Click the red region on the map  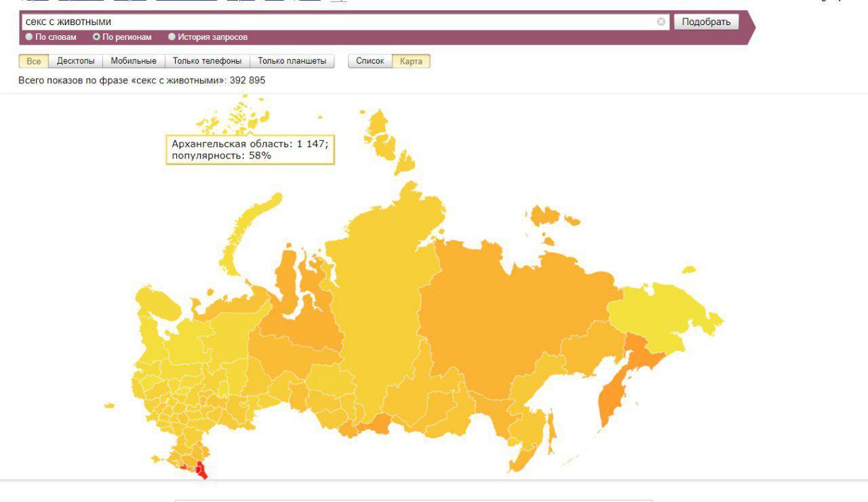(200, 469)
